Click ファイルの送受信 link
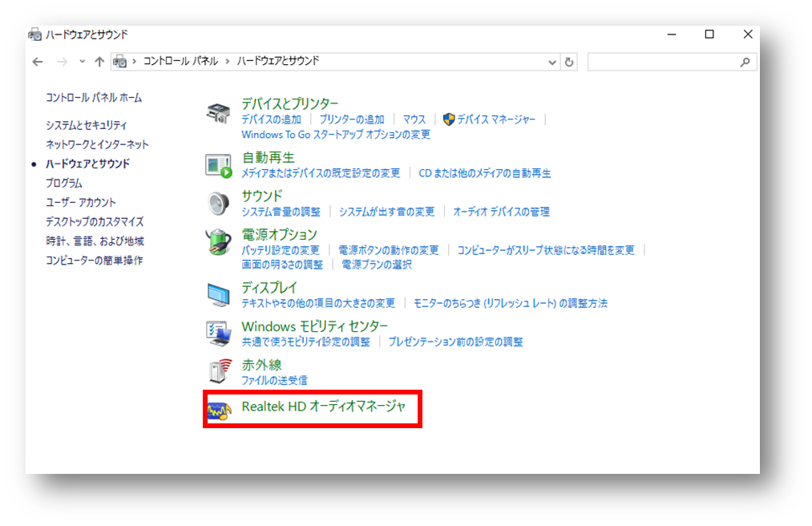Image resolution: width=812 pixels, height=526 pixels. coord(274,380)
